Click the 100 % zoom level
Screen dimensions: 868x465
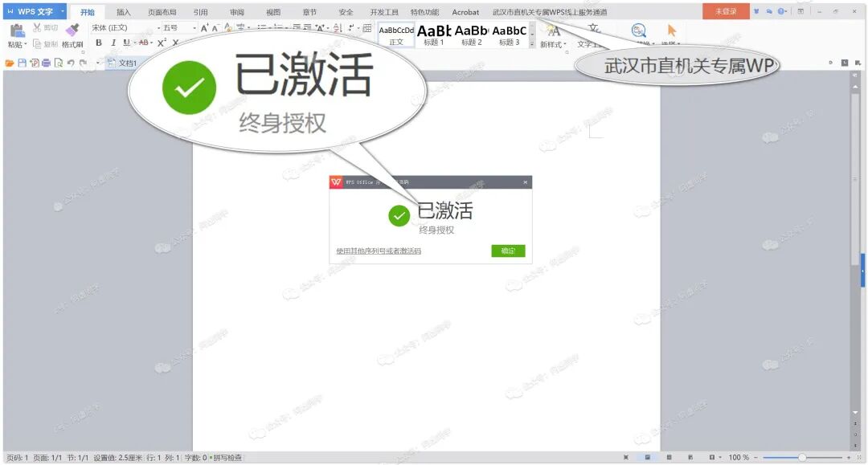739,458
